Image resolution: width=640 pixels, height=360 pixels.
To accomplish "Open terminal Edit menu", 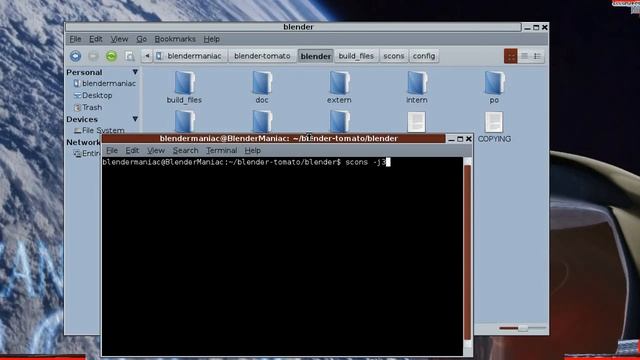I will click(x=132, y=151).
